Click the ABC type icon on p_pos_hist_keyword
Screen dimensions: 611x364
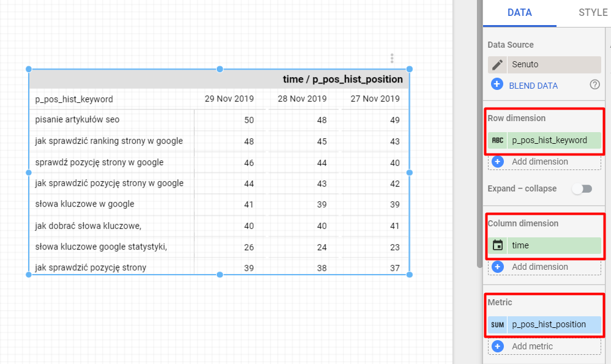[x=498, y=140]
